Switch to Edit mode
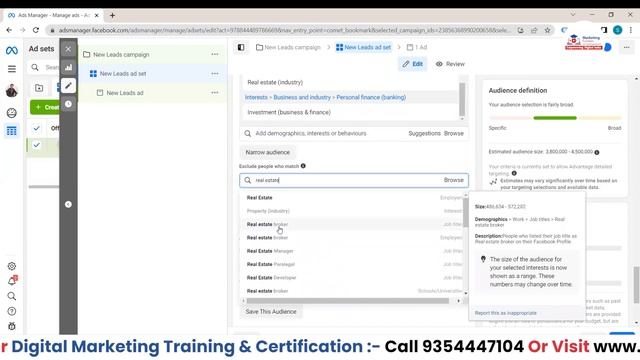This screenshot has width=640, height=360. coord(412,64)
